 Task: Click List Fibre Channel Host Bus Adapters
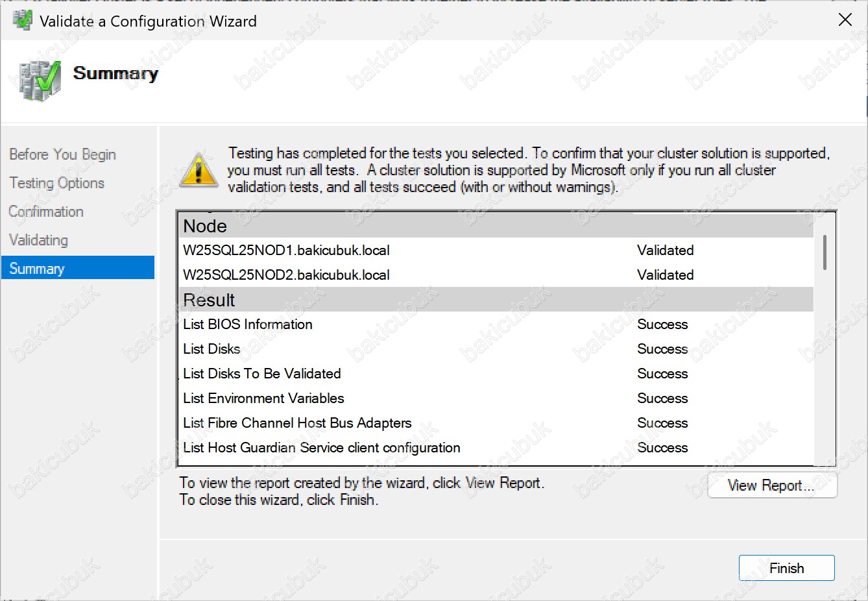(297, 423)
